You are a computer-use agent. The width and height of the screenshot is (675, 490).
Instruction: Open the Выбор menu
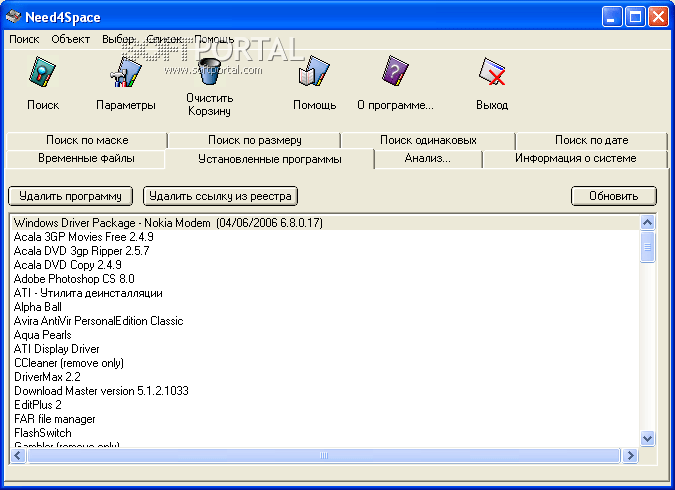point(118,39)
